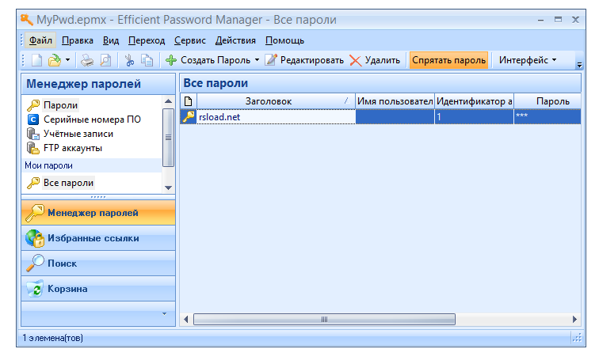Select Учётные записи item

78,134
